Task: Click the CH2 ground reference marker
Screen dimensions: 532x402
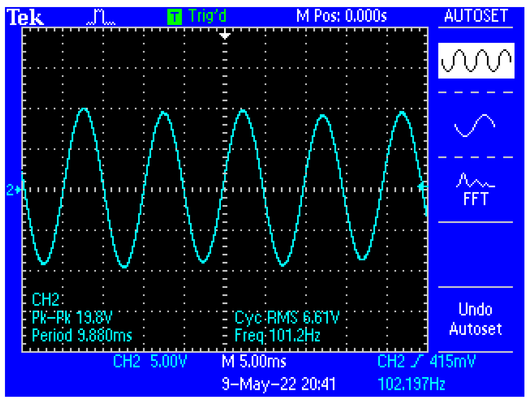Action: click(x=14, y=190)
